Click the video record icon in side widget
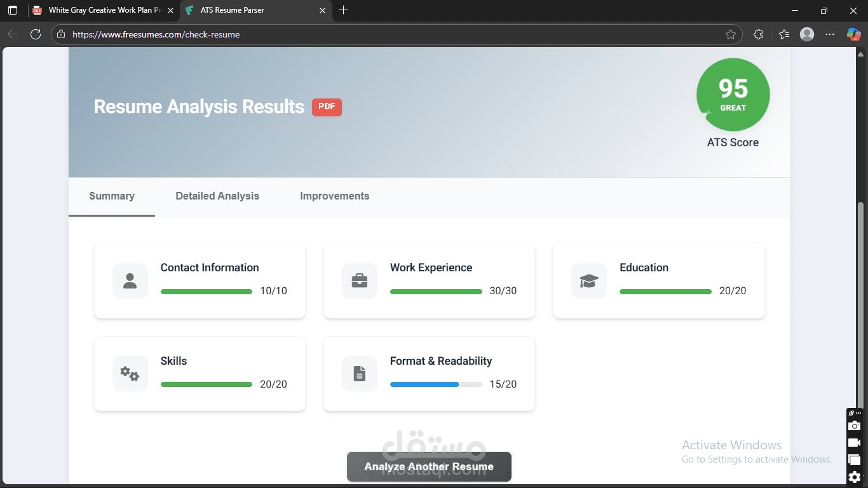The image size is (868, 488). click(x=855, y=443)
